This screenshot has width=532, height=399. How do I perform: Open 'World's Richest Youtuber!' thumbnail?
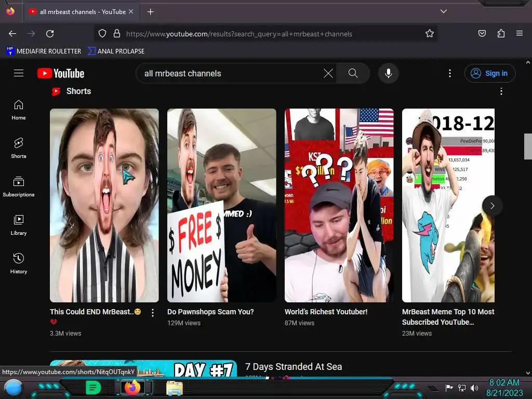point(339,205)
